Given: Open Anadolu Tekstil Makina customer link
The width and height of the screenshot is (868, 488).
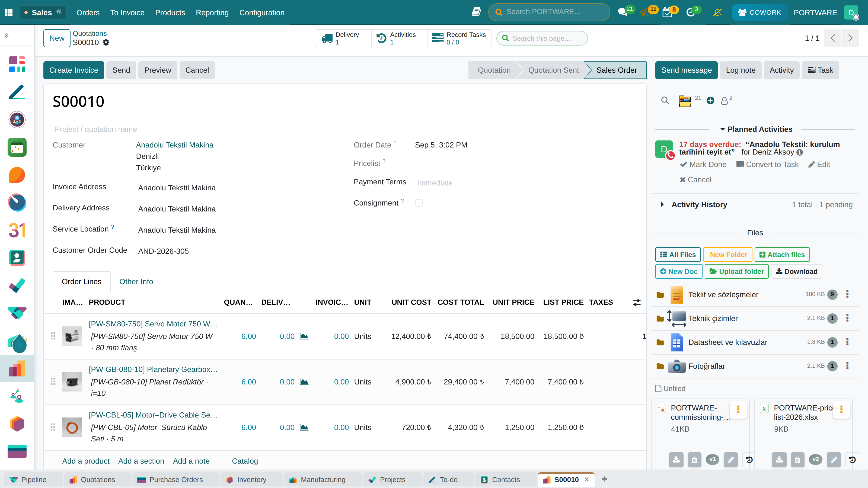Looking at the screenshot, I should 174,145.
